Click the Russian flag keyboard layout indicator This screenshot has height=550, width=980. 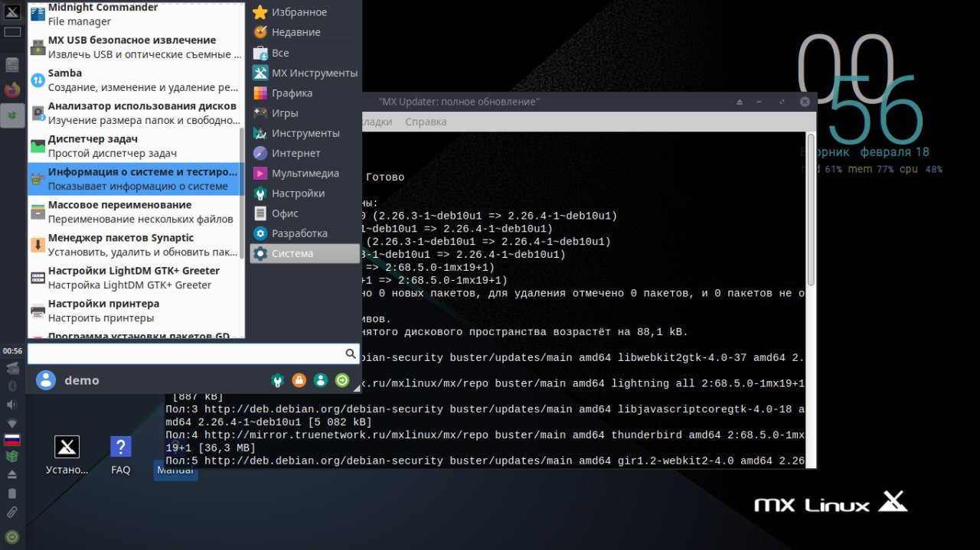click(x=12, y=440)
